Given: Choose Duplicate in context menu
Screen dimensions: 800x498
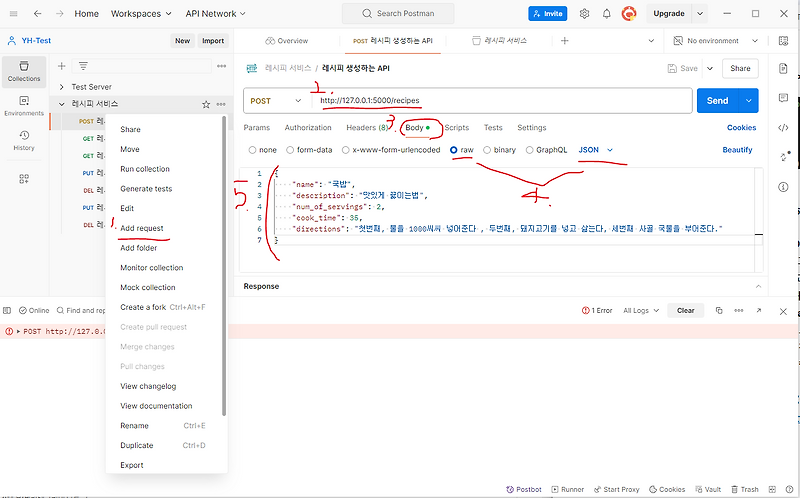Looking at the screenshot, I should (137, 445).
